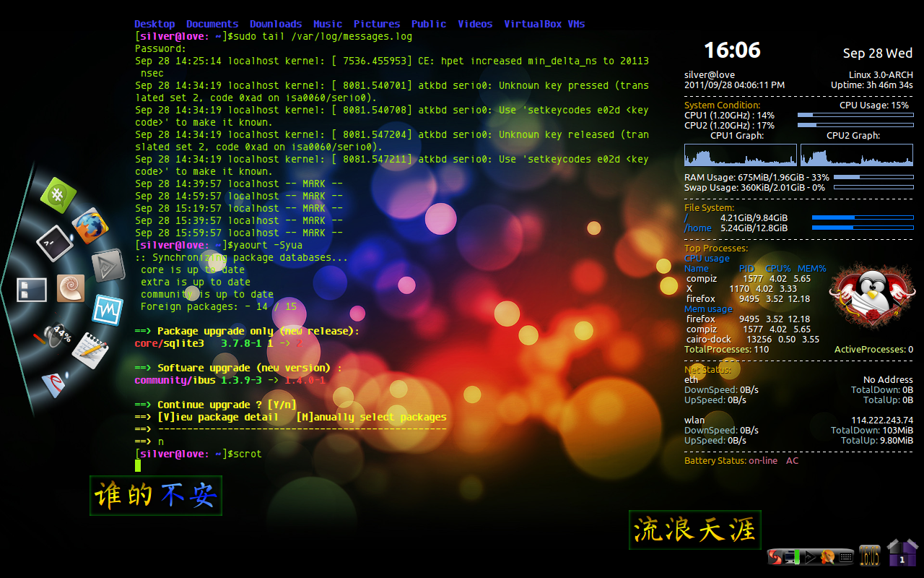
Task: Click the CPU2 usage bar
Action: (x=855, y=125)
